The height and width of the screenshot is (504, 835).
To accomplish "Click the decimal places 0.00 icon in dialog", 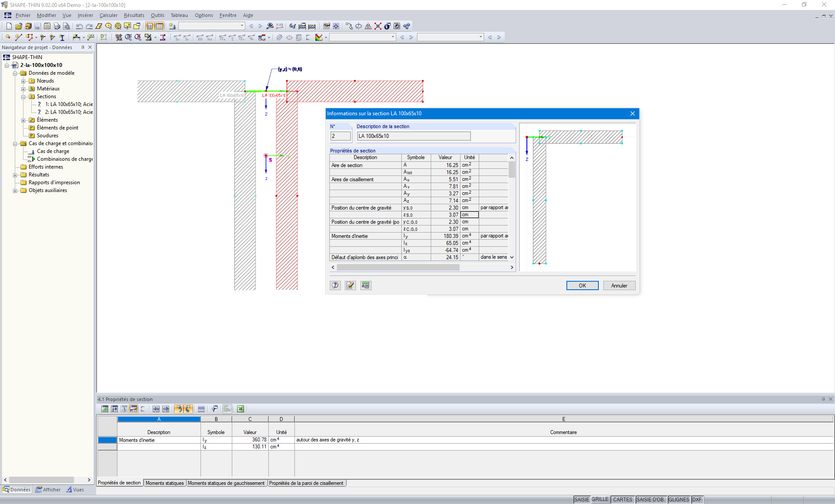I will click(x=366, y=285).
